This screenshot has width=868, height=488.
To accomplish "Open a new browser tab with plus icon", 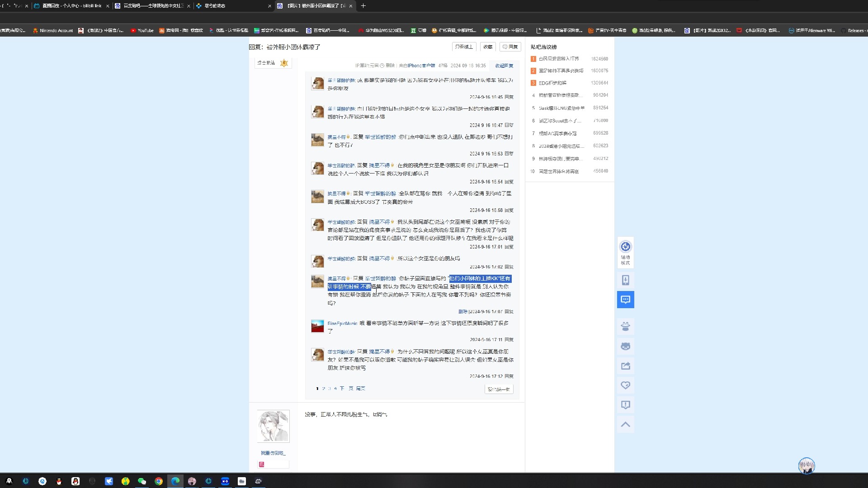I will pyautogui.click(x=363, y=6).
